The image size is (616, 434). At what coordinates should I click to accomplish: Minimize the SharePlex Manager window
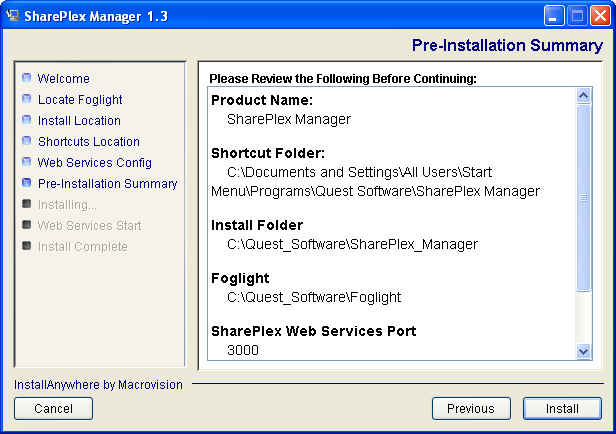[556, 16]
